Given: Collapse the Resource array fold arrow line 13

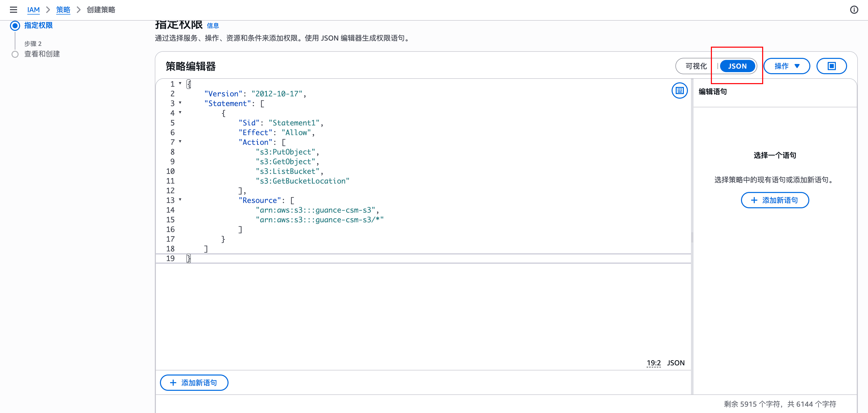Looking at the screenshot, I should (180, 200).
